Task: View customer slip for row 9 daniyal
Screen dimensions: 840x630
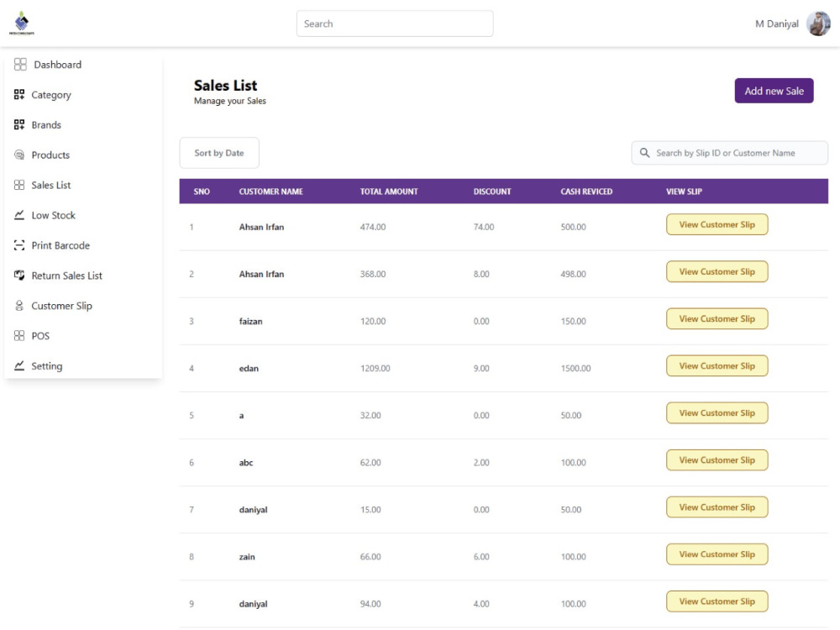Action: pyautogui.click(x=717, y=601)
